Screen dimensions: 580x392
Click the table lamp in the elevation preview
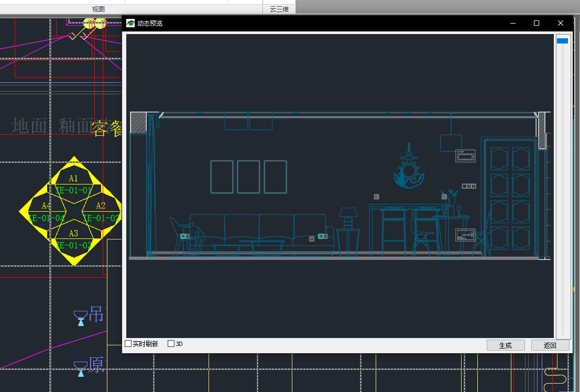tap(348, 218)
